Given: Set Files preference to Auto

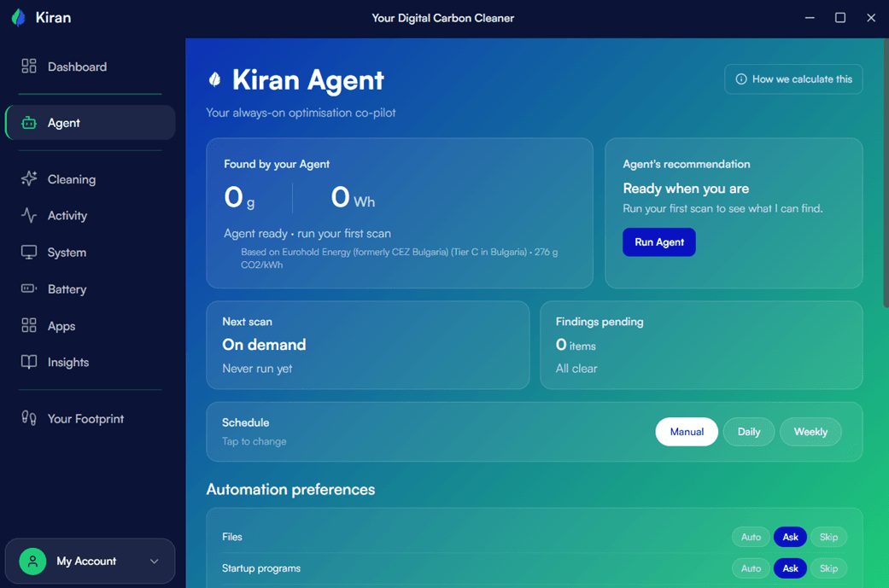Looking at the screenshot, I should [751, 537].
